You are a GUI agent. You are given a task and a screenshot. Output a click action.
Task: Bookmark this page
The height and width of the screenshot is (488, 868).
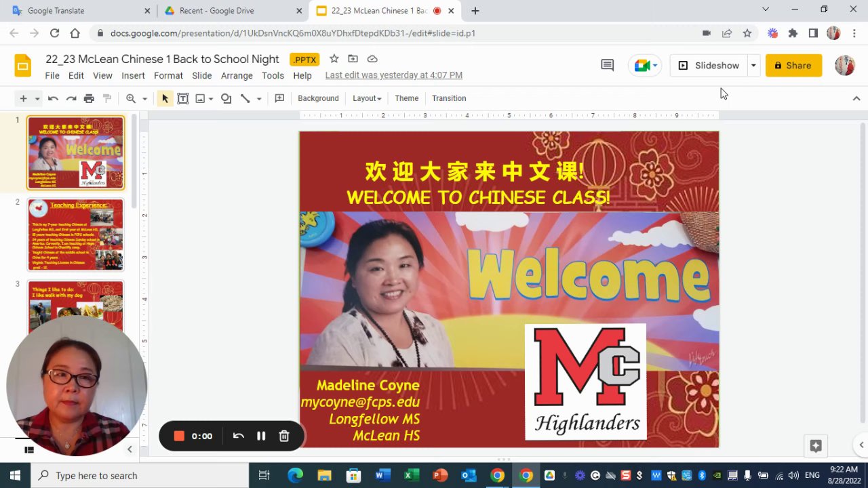[x=747, y=33]
